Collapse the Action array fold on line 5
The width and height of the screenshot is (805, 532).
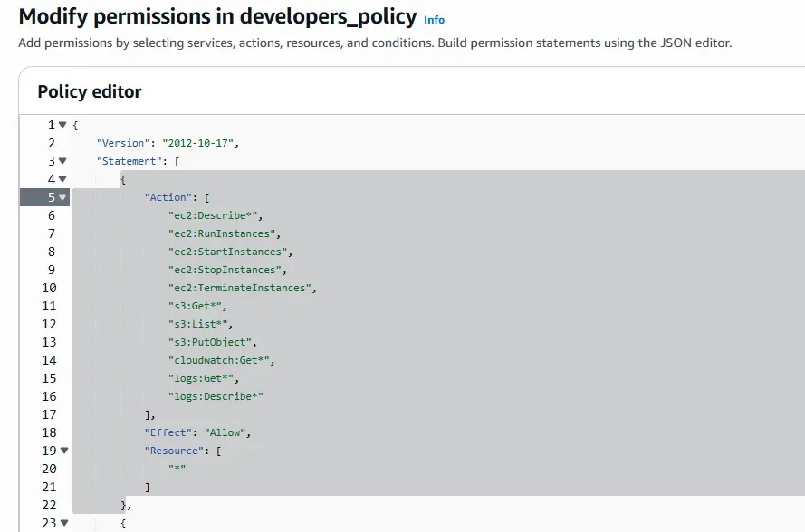pos(62,197)
